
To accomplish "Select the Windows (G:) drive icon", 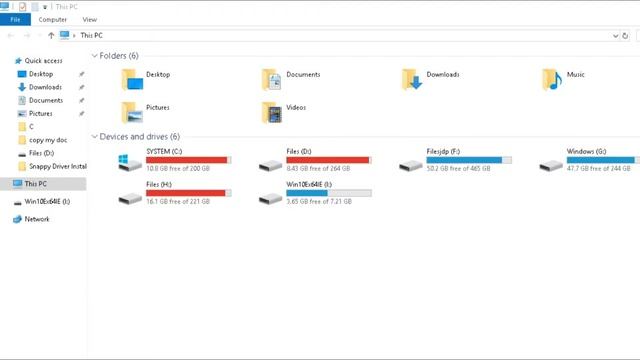I will pyautogui.click(x=551, y=165).
